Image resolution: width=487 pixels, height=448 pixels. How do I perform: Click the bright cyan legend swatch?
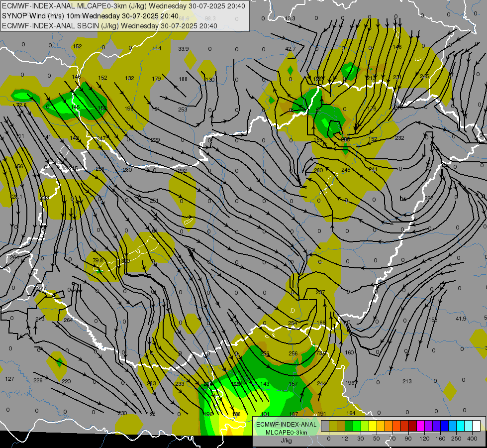click(x=460, y=426)
